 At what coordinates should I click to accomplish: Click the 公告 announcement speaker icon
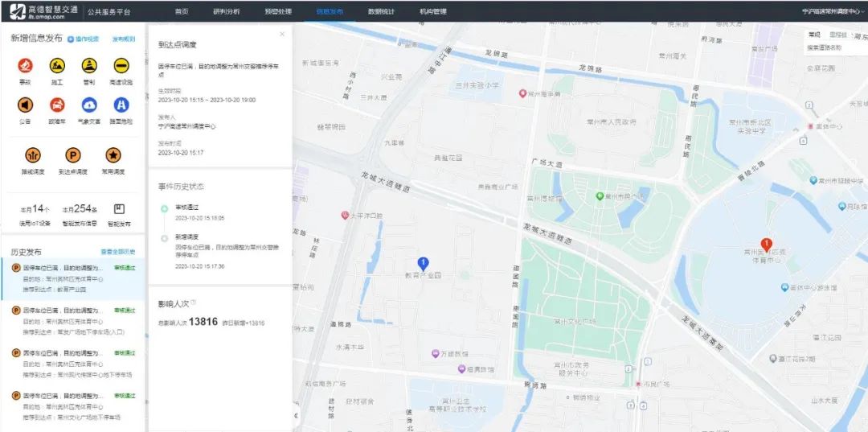[25, 105]
